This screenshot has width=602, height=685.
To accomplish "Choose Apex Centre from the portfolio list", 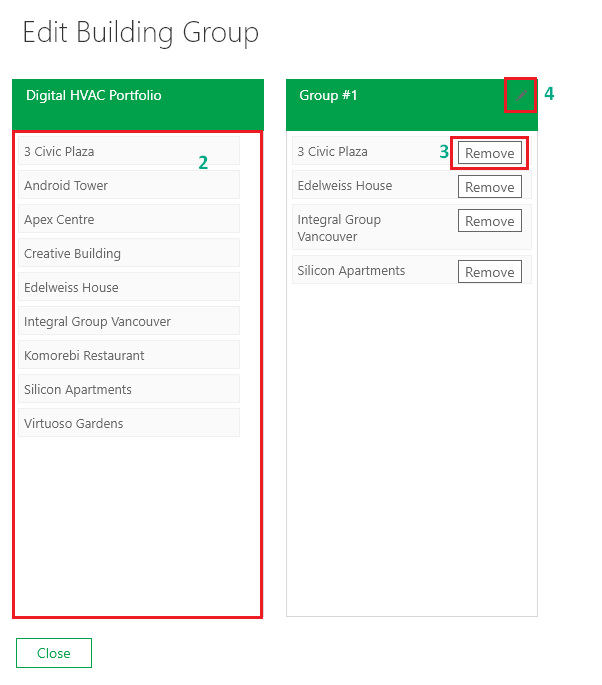I will click(129, 219).
